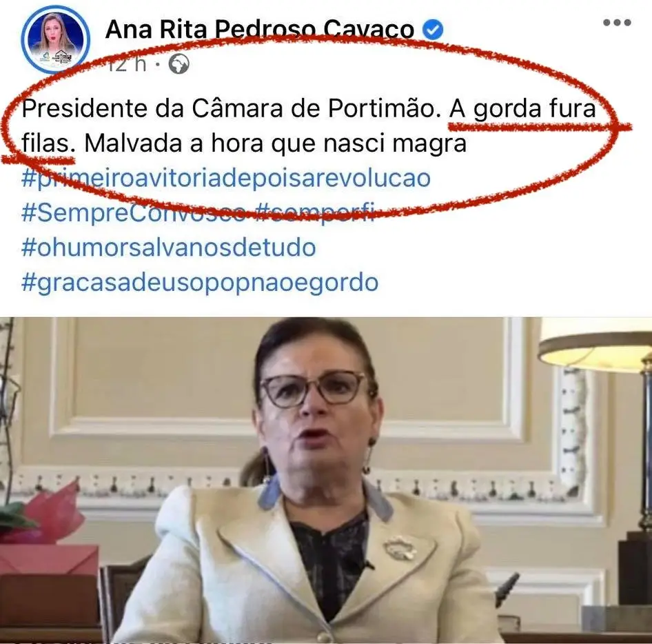Click the woman's glasses in the photo
652x644 pixels.
[x=313, y=390]
